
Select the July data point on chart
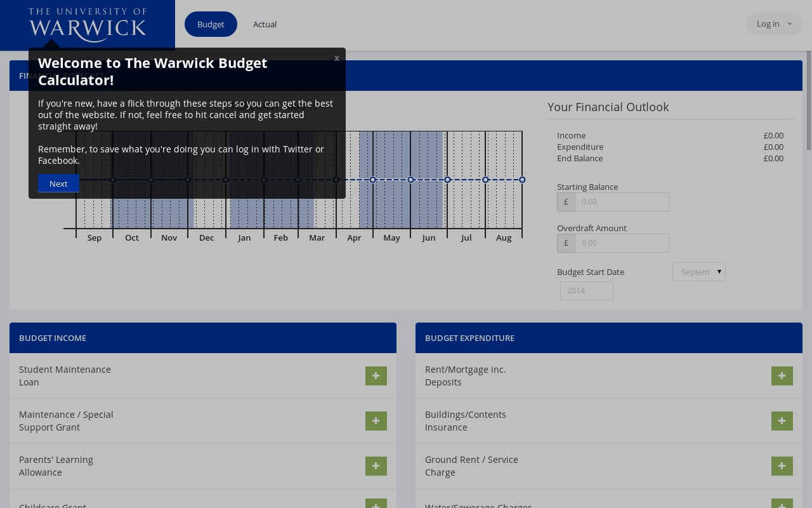click(x=485, y=180)
